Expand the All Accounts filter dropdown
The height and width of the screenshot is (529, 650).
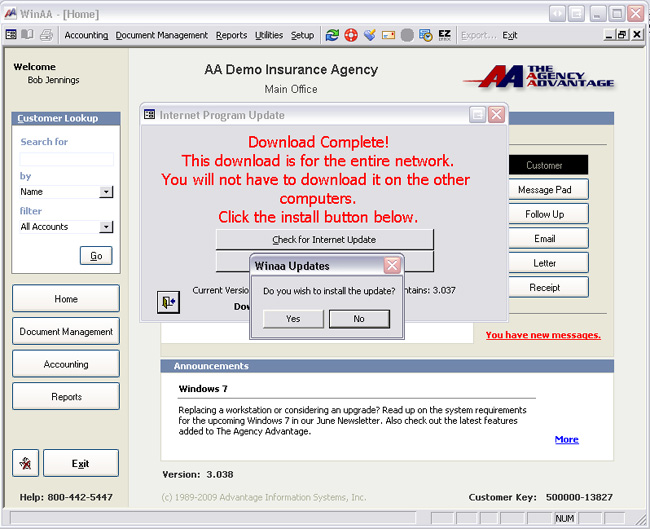click(106, 227)
